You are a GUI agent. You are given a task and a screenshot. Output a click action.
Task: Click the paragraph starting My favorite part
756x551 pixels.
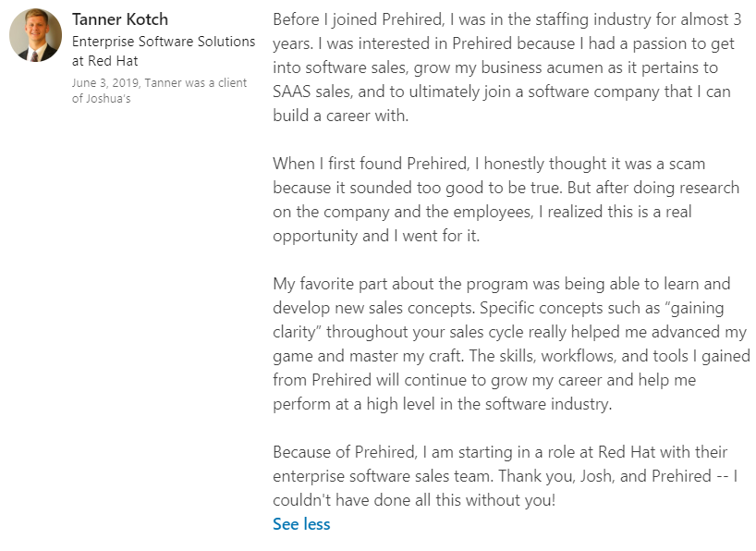511,344
